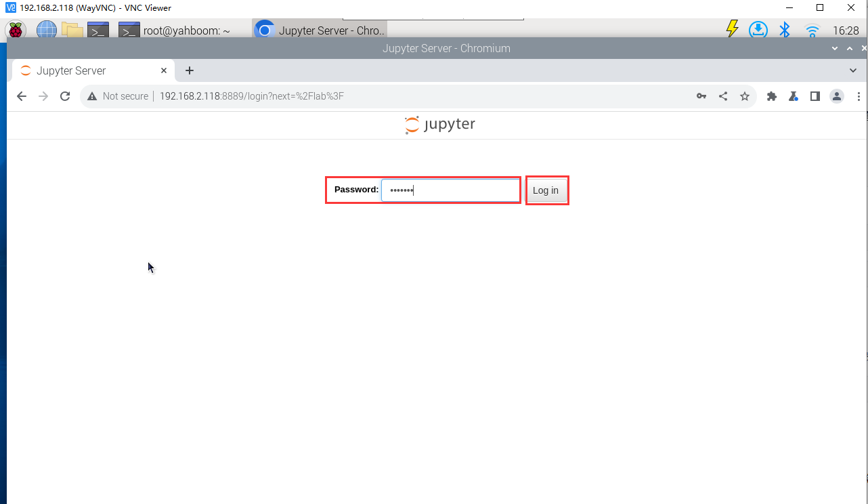Toggle the browser side panel
This screenshot has height=504, width=868.
(815, 96)
